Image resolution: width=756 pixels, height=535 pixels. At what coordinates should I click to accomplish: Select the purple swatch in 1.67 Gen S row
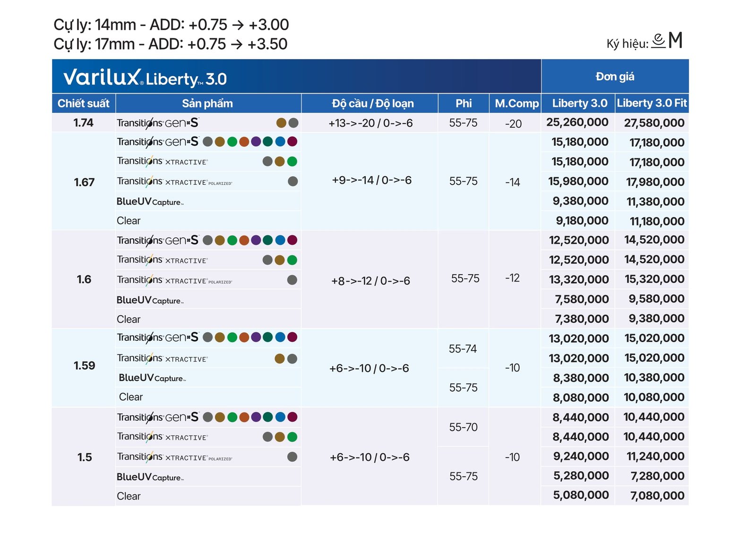pyautogui.click(x=256, y=141)
